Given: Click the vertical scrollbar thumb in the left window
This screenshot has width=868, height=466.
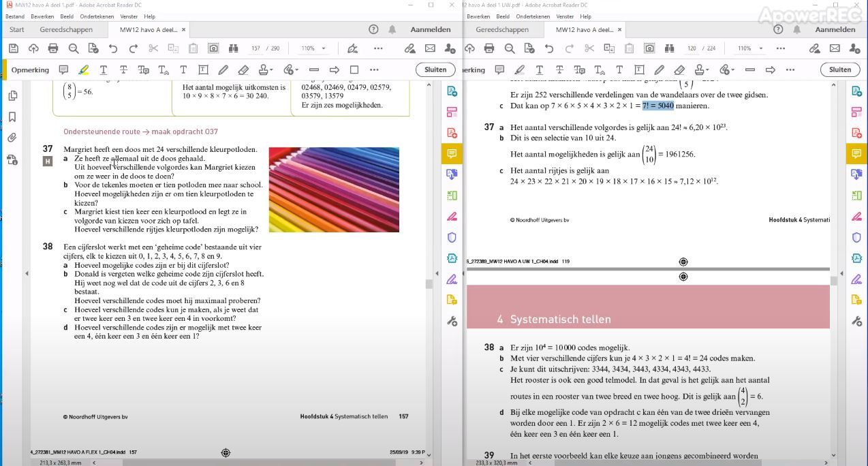Looking at the screenshot, I should (429, 284).
